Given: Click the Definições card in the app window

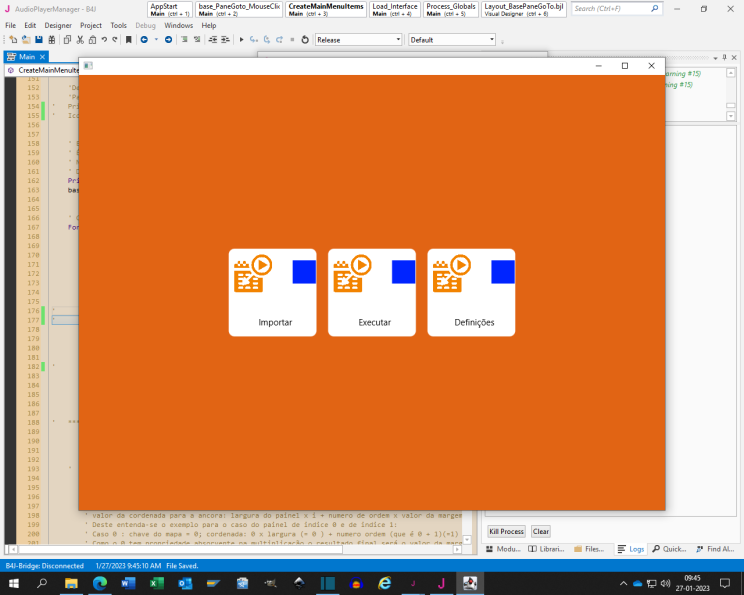Looking at the screenshot, I should [471, 292].
